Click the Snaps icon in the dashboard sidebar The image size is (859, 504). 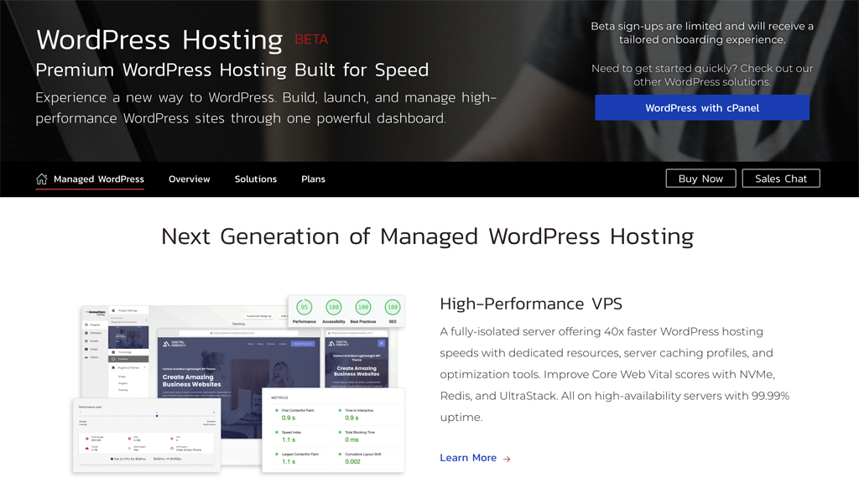click(86, 349)
